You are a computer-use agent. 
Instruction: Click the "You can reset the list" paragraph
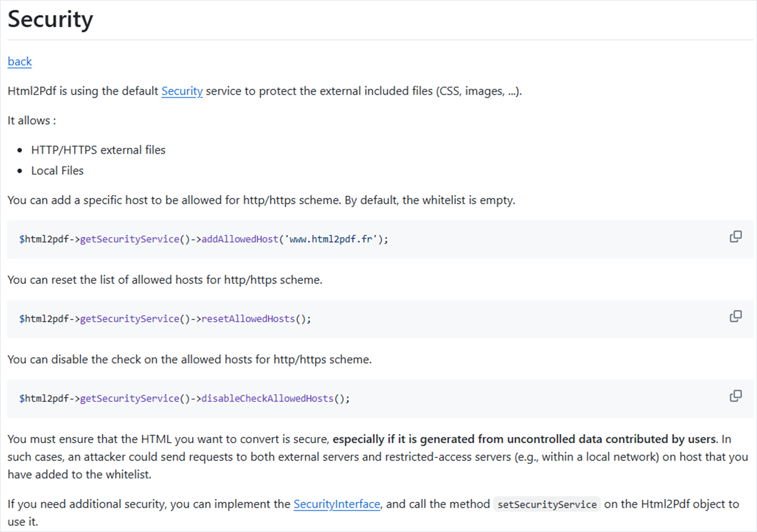click(165, 280)
